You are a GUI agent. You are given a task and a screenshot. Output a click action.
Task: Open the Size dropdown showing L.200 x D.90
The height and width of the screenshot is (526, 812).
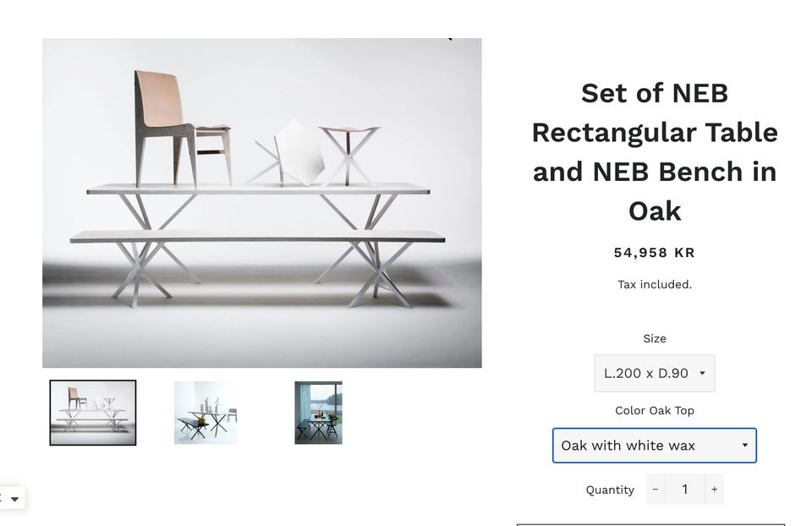pyautogui.click(x=654, y=373)
